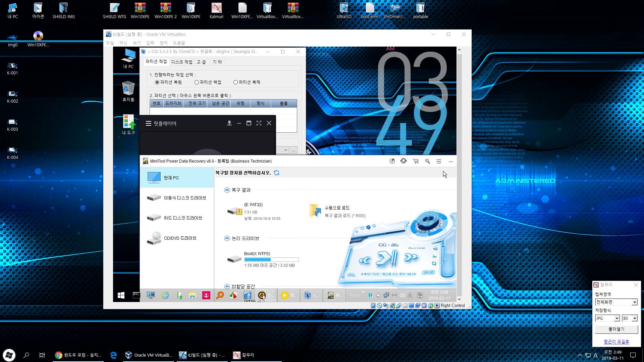Viewport: 644px width, 362px height.
Task: Click the VM taskbar volume icon
Action: [402, 295]
